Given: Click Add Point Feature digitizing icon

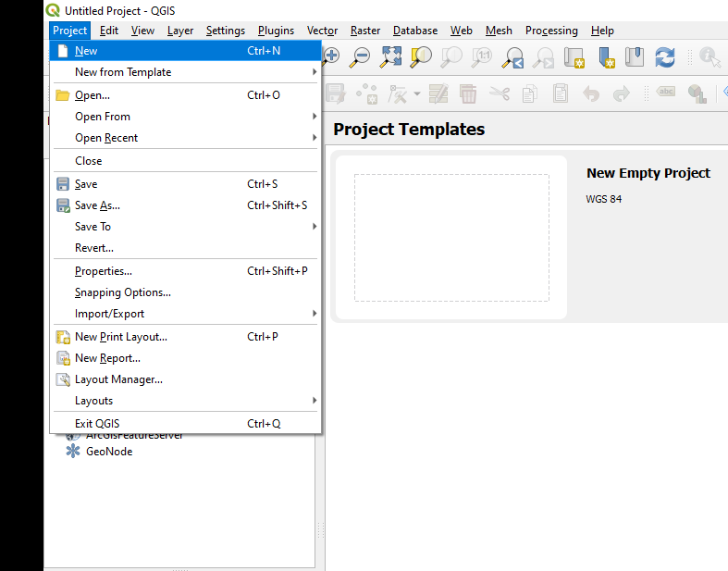Looking at the screenshot, I should click(367, 93).
